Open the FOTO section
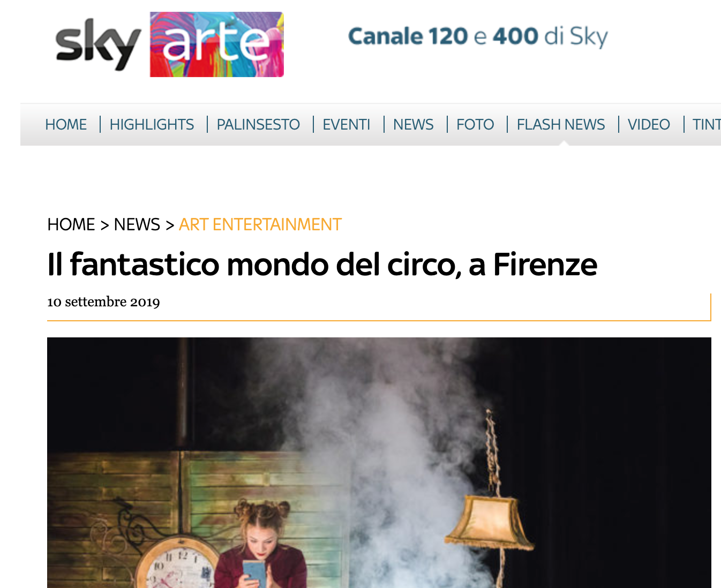This screenshot has width=721, height=588. pyautogui.click(x=475, y=124)
